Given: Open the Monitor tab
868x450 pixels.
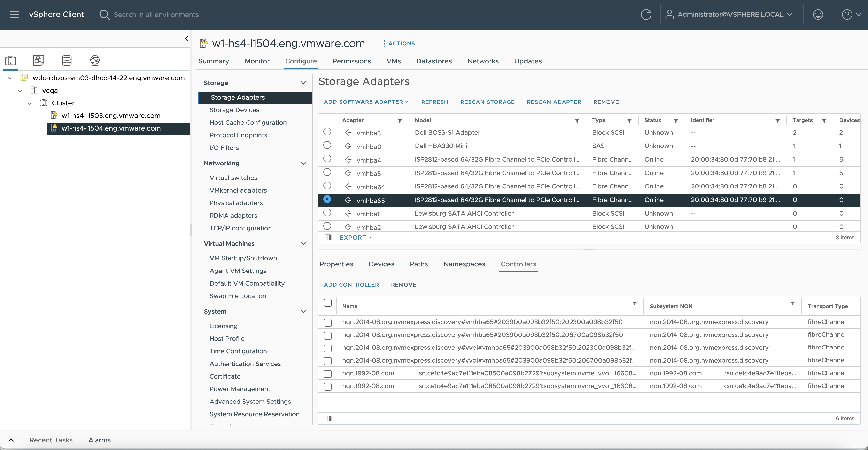Looking at the screenshot, I should [x=257, y=61].
